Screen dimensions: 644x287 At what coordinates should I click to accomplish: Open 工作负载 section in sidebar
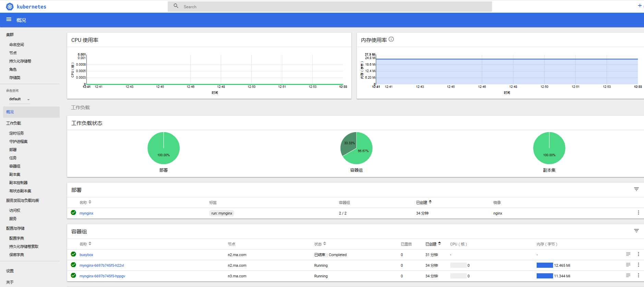13,123
